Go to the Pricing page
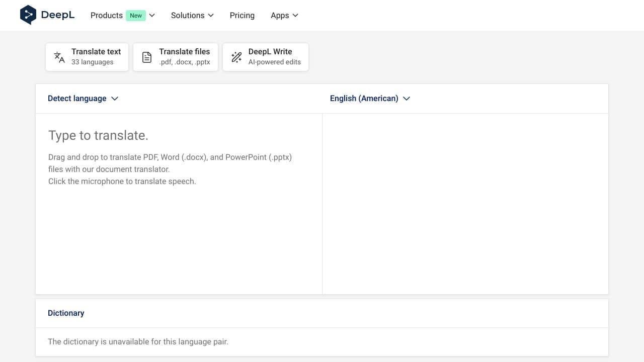The image size is (644, 362). 242,15
